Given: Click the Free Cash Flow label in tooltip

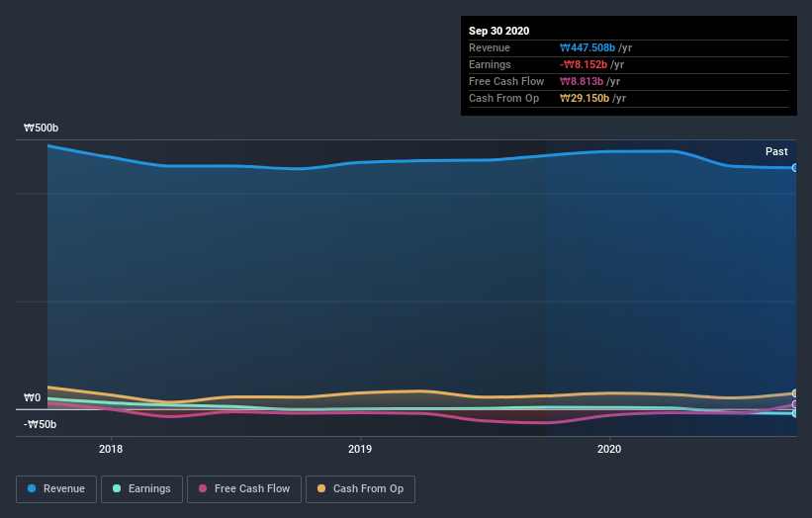Looking at the screenshot, I should 506,81.
